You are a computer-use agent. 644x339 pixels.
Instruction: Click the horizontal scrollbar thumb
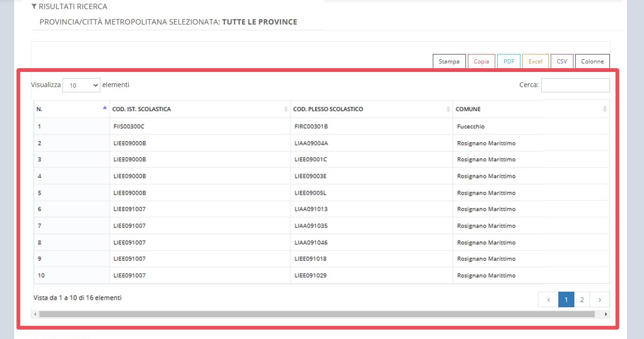click(x=317, y=314)
